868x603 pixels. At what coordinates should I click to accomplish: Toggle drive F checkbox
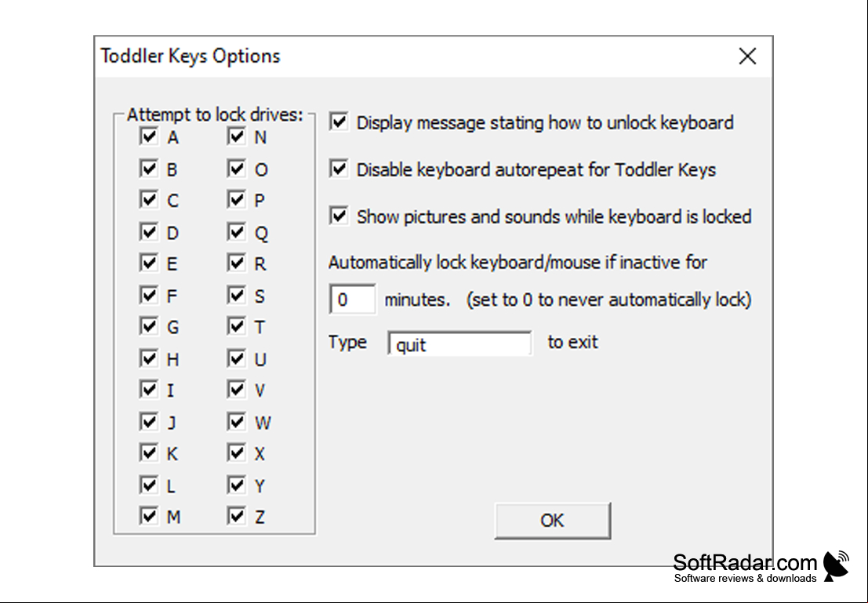click(149, 295)
